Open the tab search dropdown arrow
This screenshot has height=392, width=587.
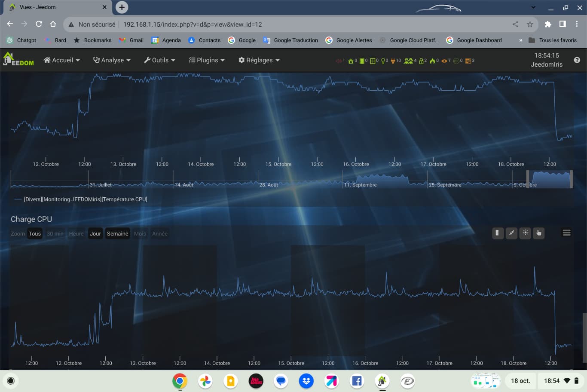[533, 7]
